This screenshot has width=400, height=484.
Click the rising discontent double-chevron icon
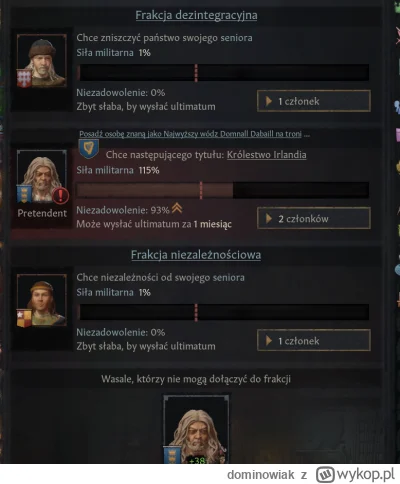(177, 209)
